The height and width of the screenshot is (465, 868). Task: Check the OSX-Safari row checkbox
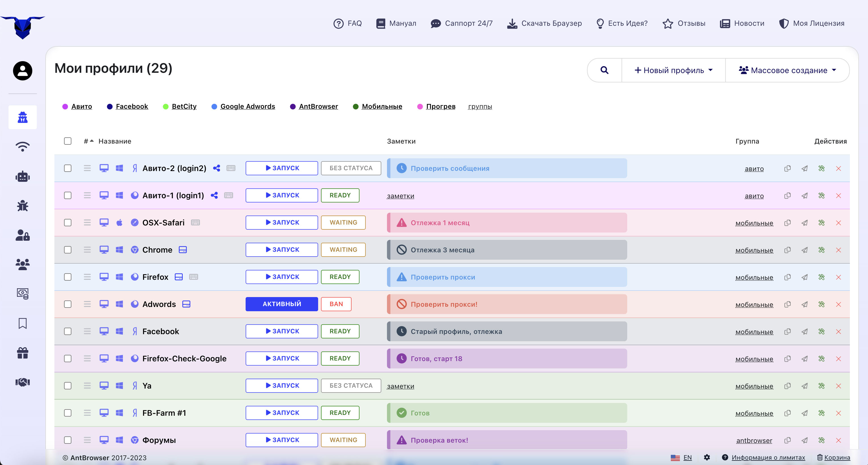(68, 222)
